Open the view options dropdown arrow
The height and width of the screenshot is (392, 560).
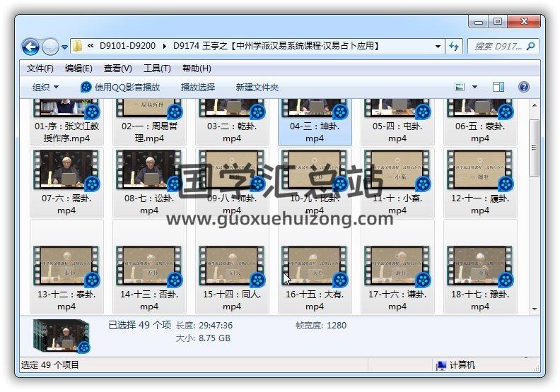(x=474, y=87)
